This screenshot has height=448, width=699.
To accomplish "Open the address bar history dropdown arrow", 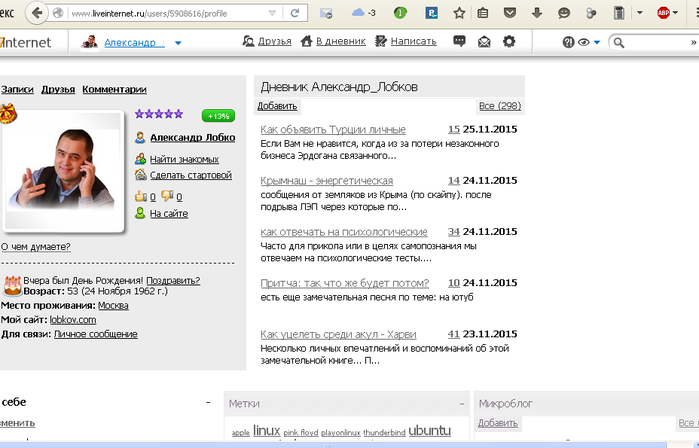I will (272, 14).
